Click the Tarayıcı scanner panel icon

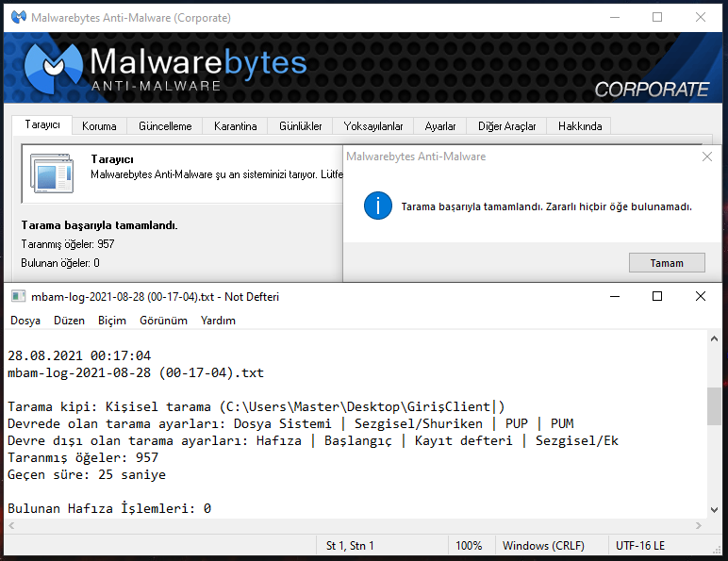[x=52, y=173]
